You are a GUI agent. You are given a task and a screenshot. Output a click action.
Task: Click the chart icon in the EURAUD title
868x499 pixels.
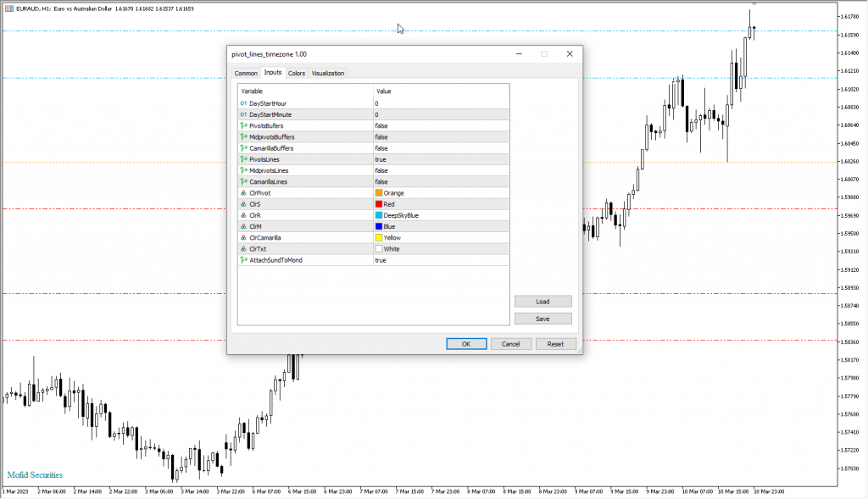8,8
